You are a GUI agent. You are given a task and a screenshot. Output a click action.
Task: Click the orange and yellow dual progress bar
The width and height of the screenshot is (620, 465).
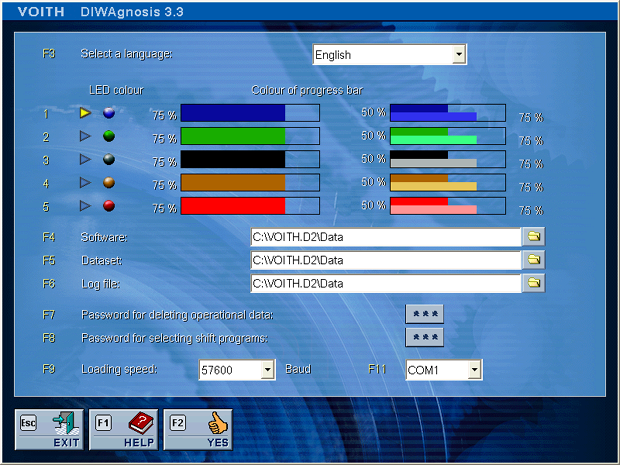(448, 183)
